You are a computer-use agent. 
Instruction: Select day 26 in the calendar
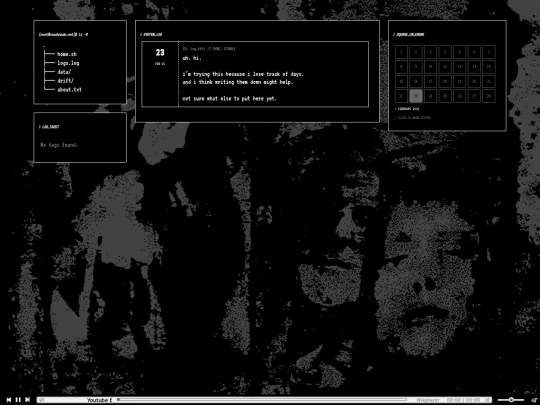(459, 96)
